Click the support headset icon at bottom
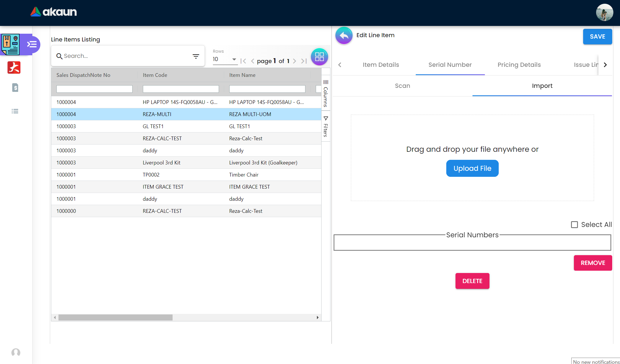 (x=16, y=352)
